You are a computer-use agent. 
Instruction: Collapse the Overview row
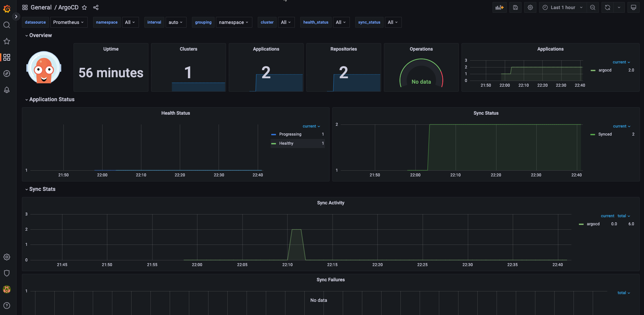point(38,35)
